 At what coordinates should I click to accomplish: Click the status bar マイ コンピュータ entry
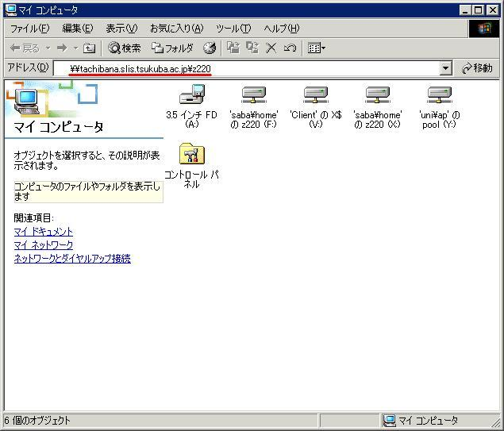pyautogui.click(x=421, y=421)
